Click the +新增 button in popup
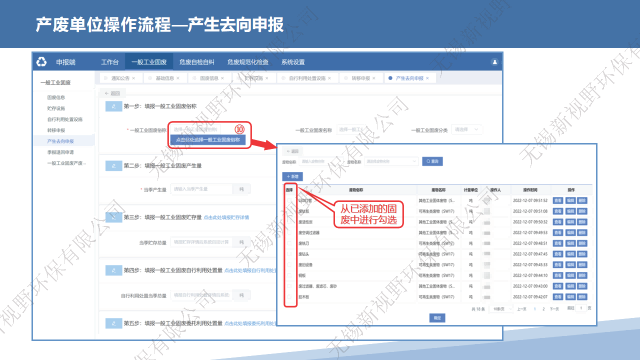Viewport: 640px width, 360px height. coord(292,177)
